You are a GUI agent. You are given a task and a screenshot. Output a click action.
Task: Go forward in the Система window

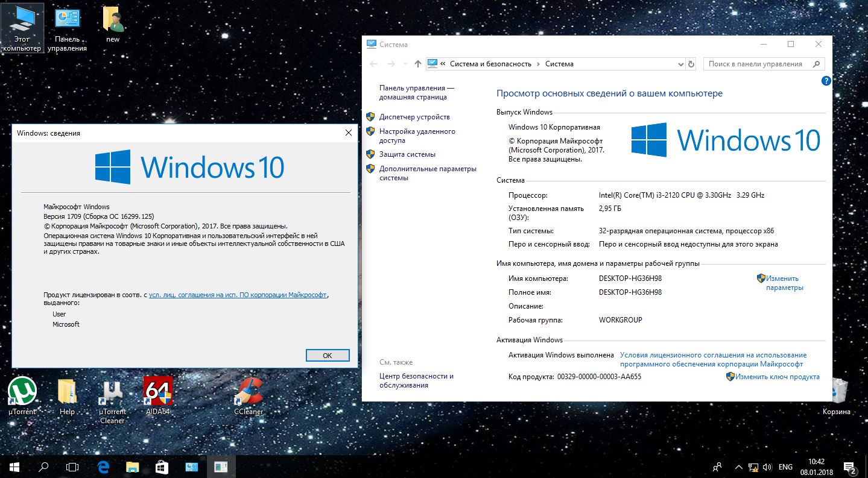(391, 64)
